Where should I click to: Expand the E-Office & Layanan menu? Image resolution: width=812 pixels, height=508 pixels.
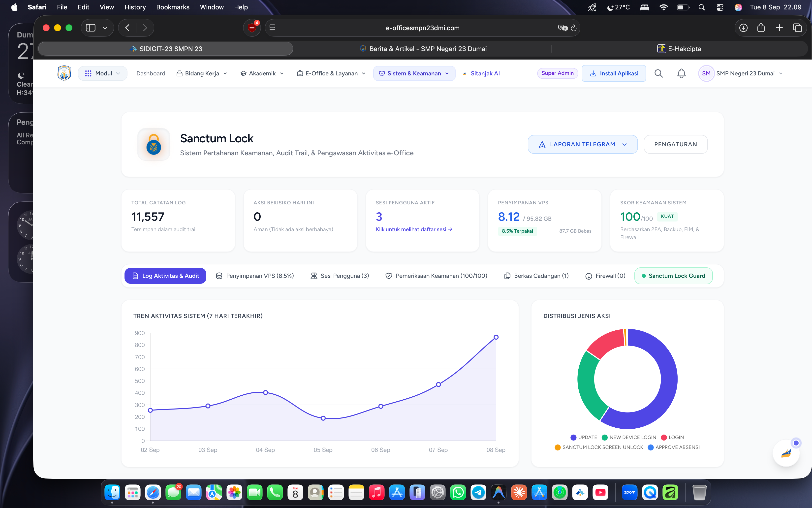point(331,73)
